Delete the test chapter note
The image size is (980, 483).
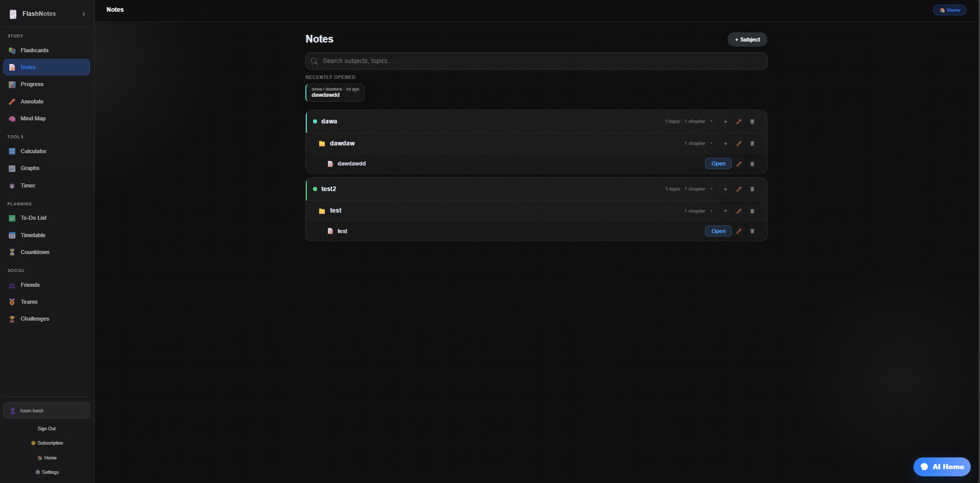pos(752,232)
